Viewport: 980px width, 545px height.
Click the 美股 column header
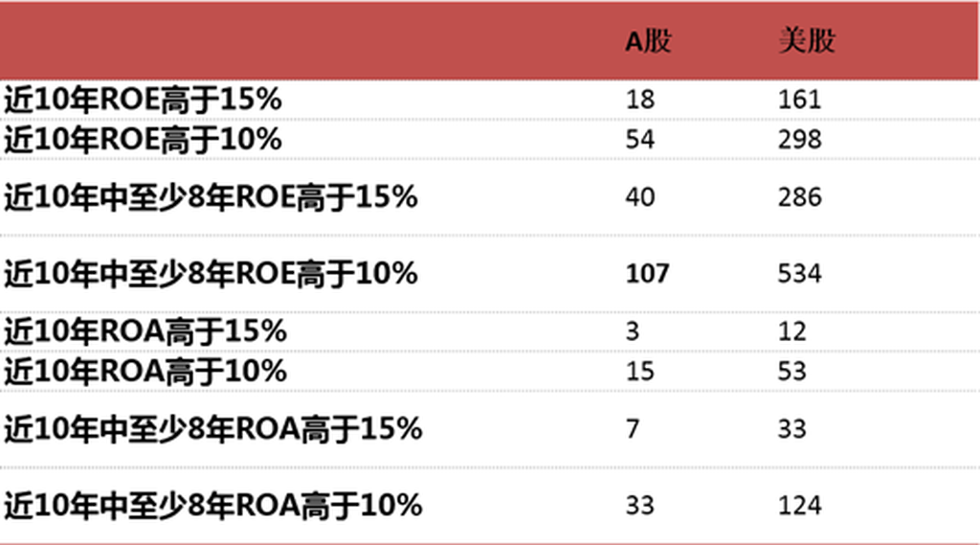click(x=806, y=41)
